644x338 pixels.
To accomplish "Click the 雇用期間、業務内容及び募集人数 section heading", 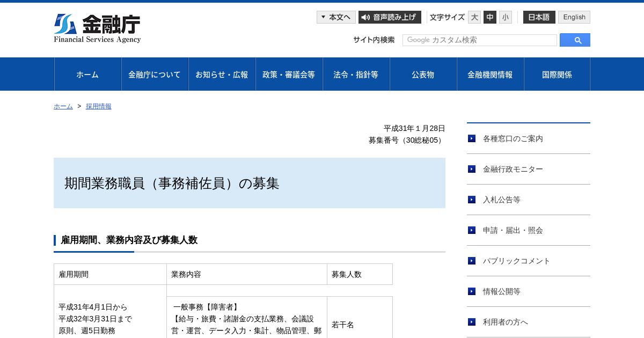I will click(129, 240).
